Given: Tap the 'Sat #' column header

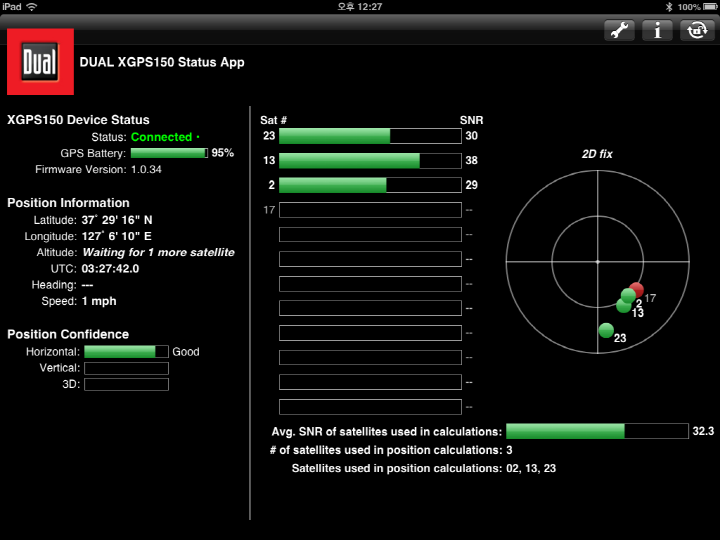Looking at the screenshot, I should [273, 120].
